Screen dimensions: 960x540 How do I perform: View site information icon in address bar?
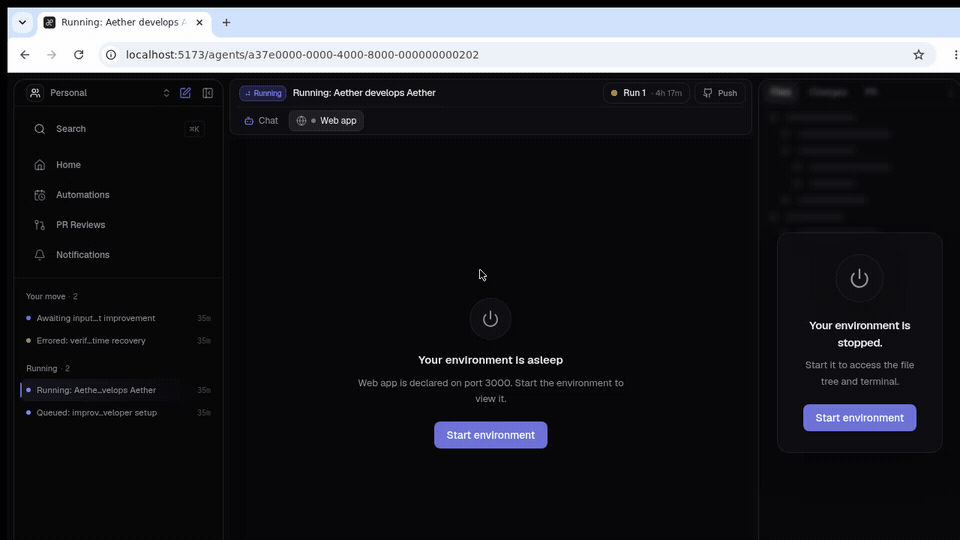tap(111, 54)
